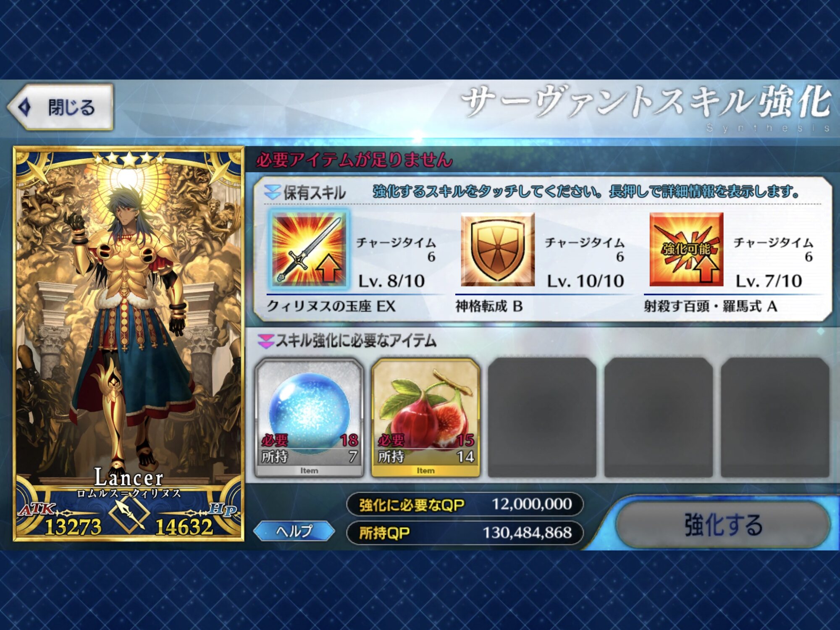Viewport: 840px width, 630px height.
Task: Click the Lv. 7/10 skill level text
Action: (769, 281)
